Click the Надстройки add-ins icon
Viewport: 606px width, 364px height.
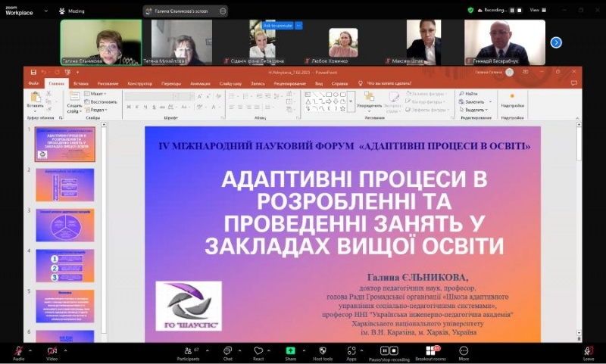point(512,97)
